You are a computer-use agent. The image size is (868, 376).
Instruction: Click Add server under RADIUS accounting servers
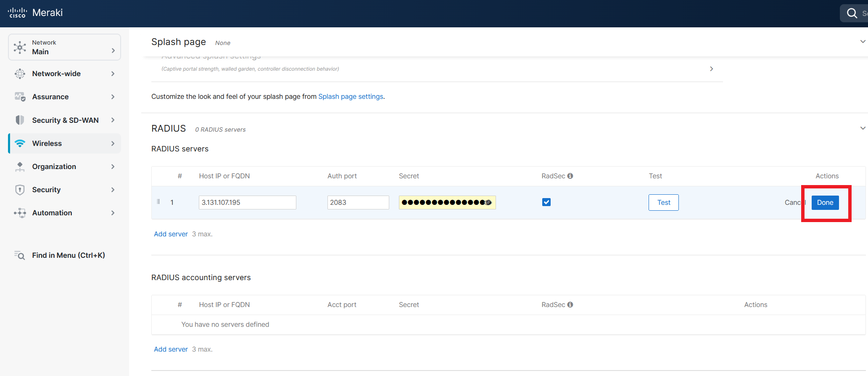tap(171, 349)
